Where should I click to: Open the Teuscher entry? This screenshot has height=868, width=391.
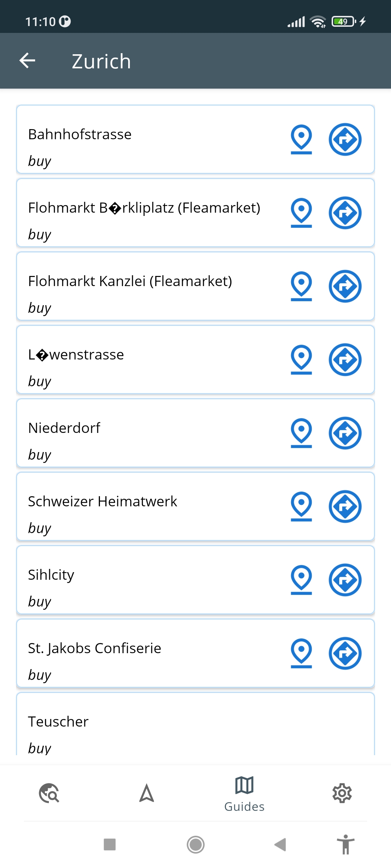[195, 724]
